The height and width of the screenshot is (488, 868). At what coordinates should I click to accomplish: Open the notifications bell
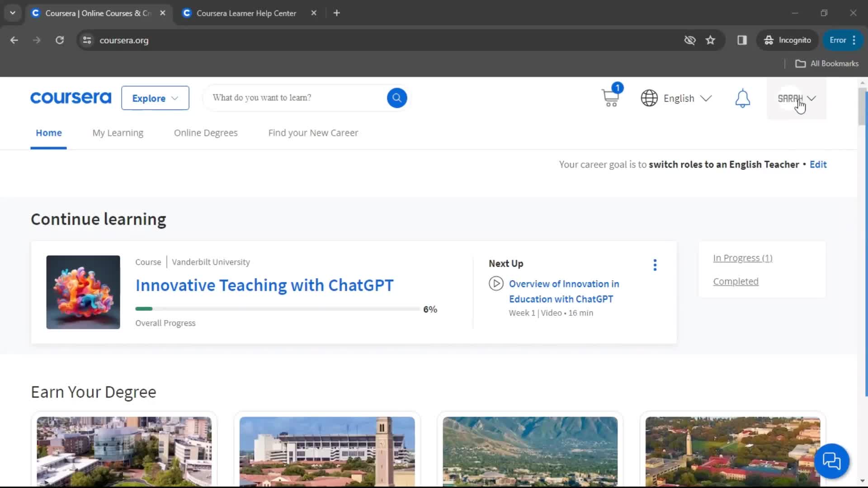click(742, 98)
